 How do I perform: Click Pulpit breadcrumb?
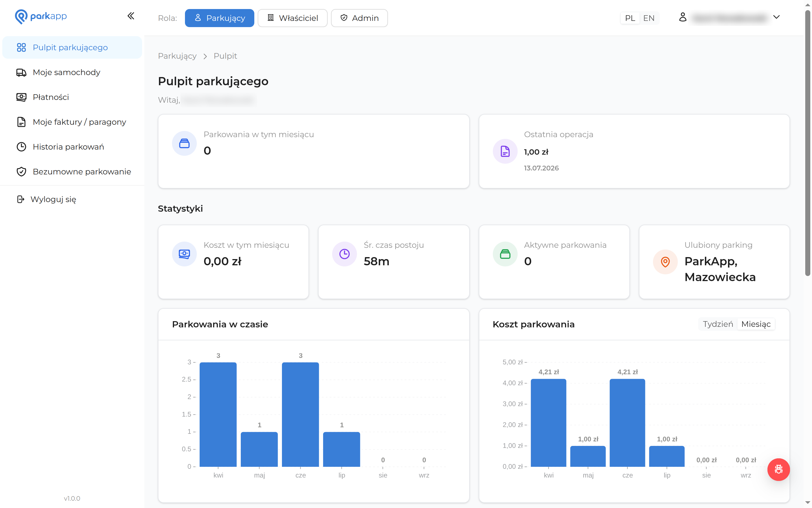[225, 56]
